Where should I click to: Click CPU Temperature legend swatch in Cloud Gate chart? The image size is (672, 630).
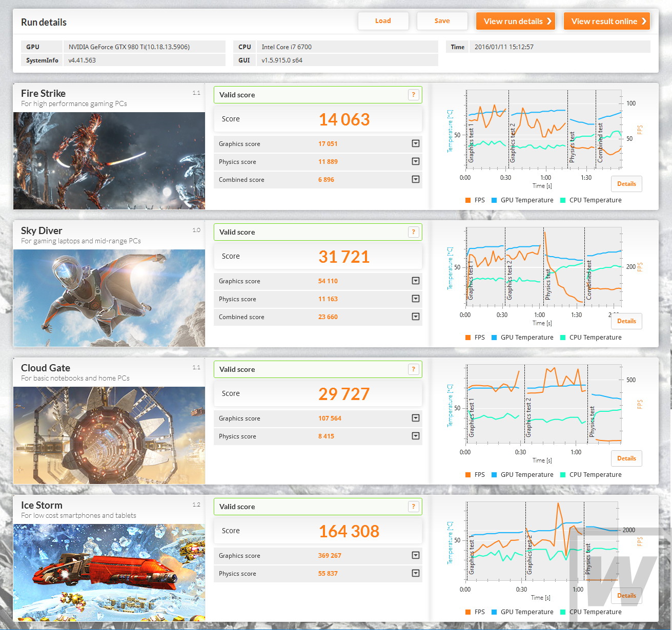(x=563, y=475)
